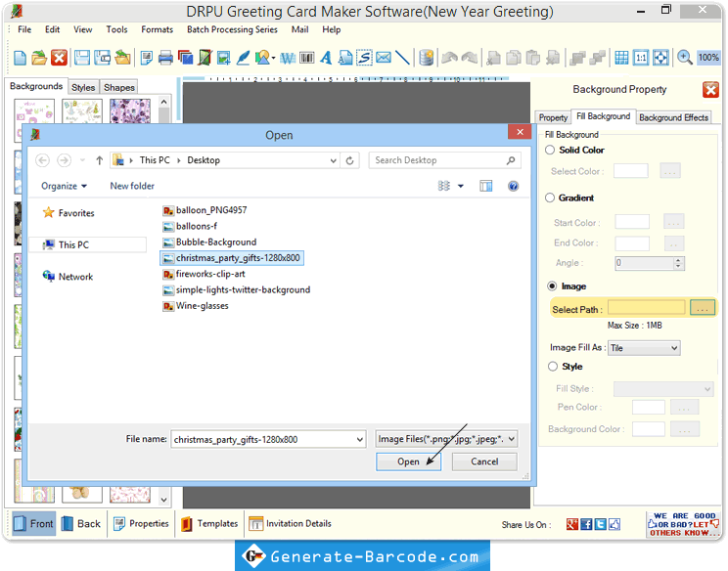
Task: Open the Image Fill As dropdown
Action: point(644,348)
